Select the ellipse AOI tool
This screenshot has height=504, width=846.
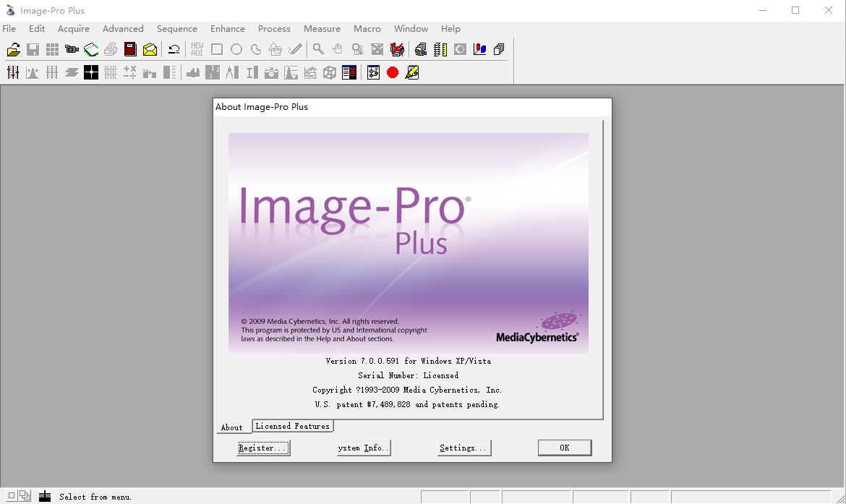(x=236, y=50)
